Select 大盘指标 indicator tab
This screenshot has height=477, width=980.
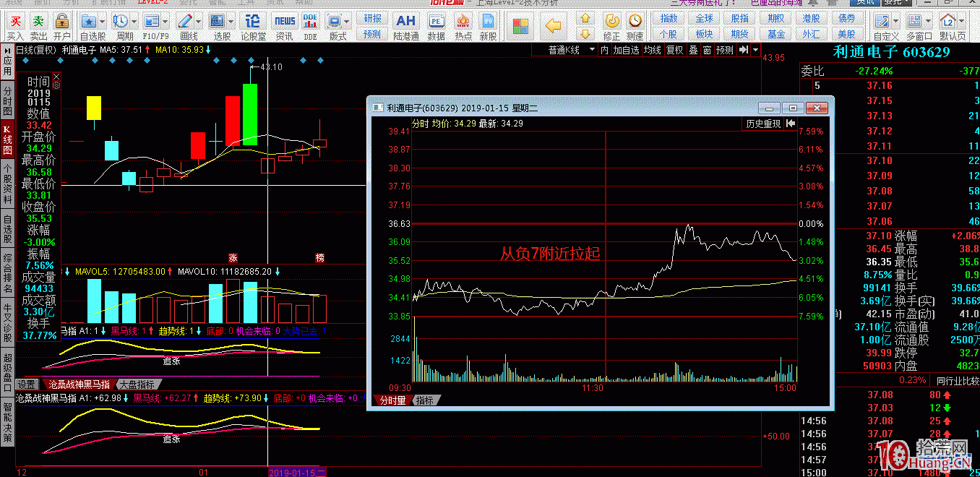click(x=137, y=384)
